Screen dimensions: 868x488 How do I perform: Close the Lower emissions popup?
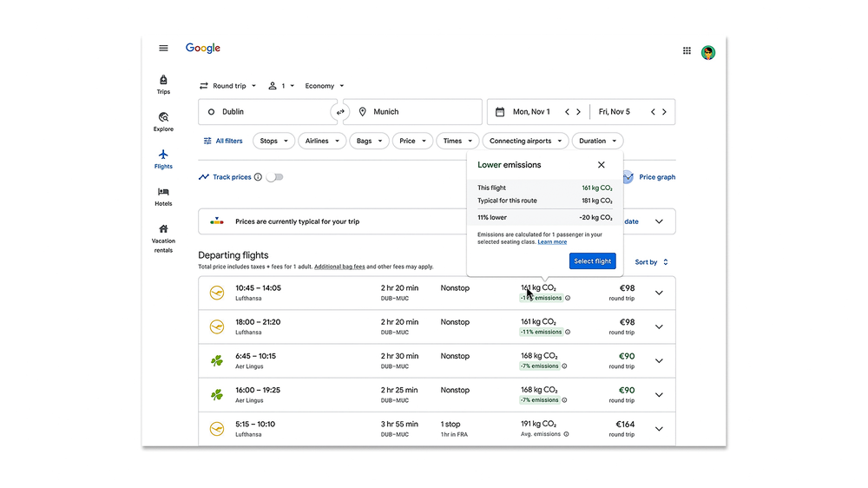coord(602,165)
